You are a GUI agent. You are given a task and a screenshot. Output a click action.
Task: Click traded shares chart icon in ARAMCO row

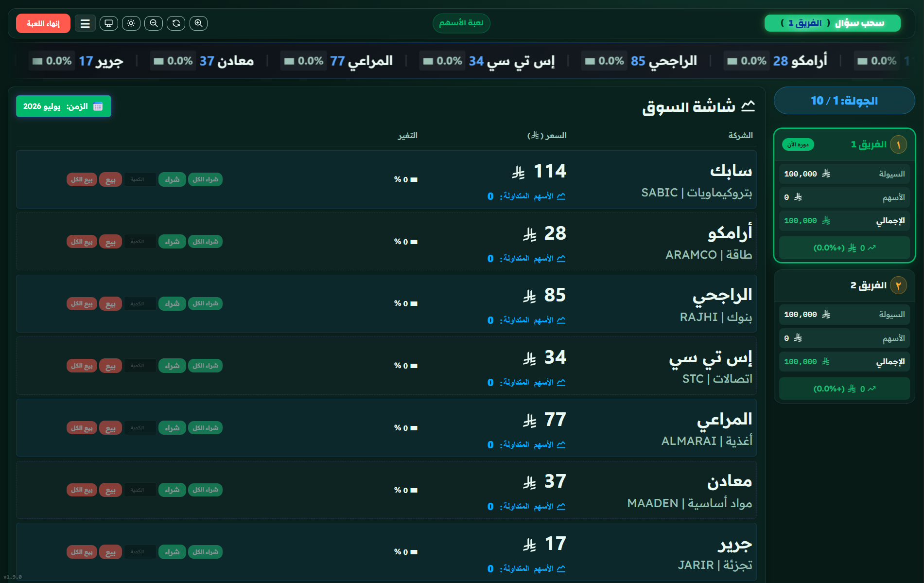click(561, 259)
